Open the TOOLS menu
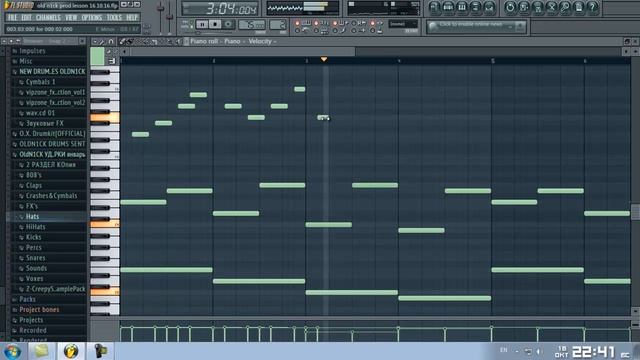Image resolution: width=640 pixels, height=360 pixels. click(x=114, y=18)
